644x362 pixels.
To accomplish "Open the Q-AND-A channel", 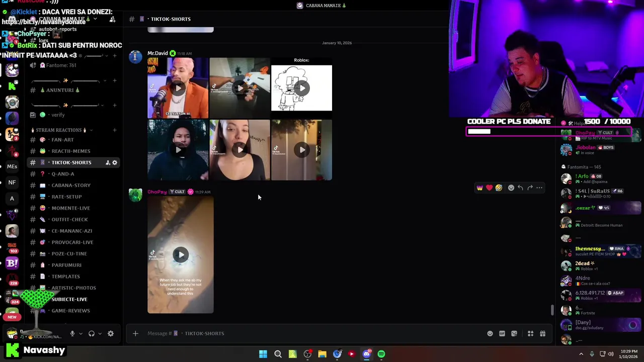I will click(74, 174).
